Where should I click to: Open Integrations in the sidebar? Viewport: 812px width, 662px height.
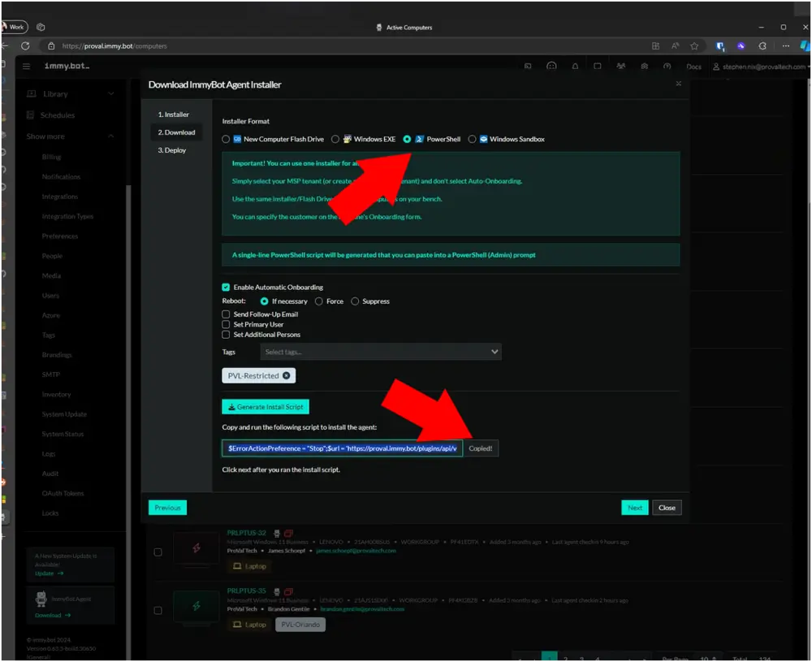60,197
